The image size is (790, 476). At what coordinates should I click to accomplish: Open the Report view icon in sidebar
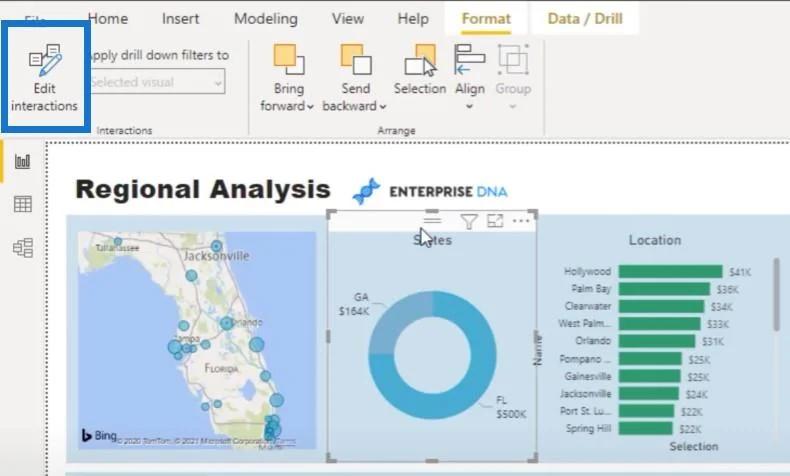pyautogui.click(x=23, y=161)
